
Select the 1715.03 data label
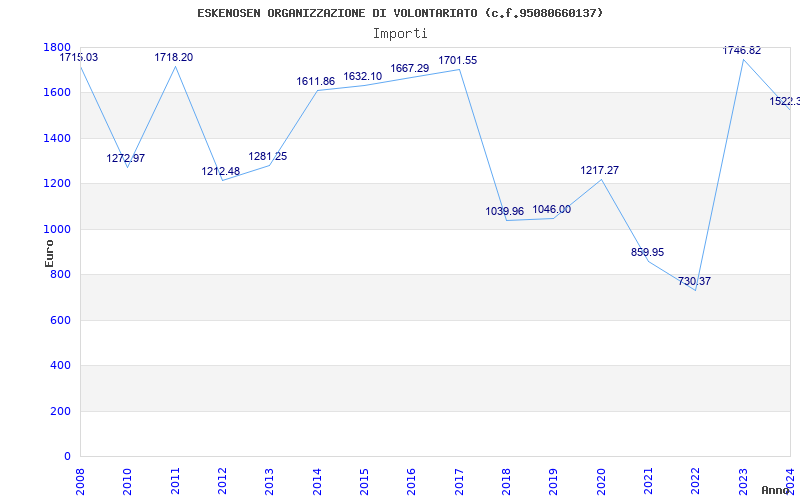coord(79,57)
